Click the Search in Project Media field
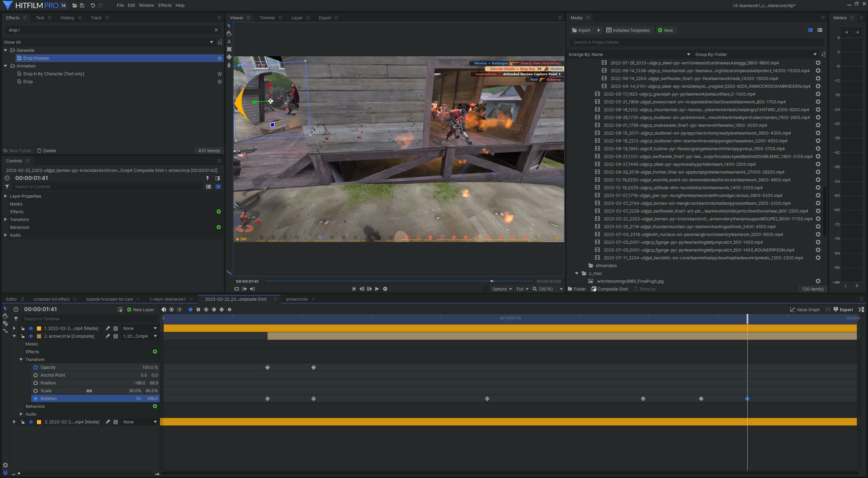Image resolution: width=868 pixels, height=478 pixels. coord(696,42)
